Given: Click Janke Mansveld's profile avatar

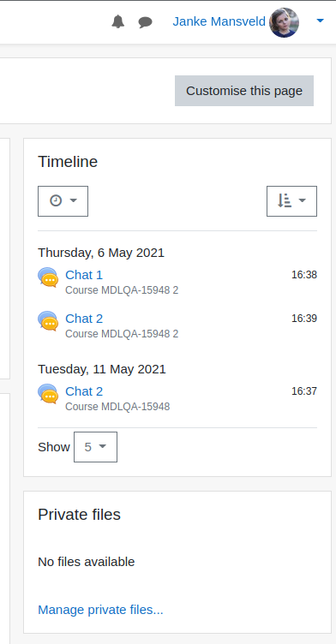Looking at the screenshot, I should pos(284,22).
